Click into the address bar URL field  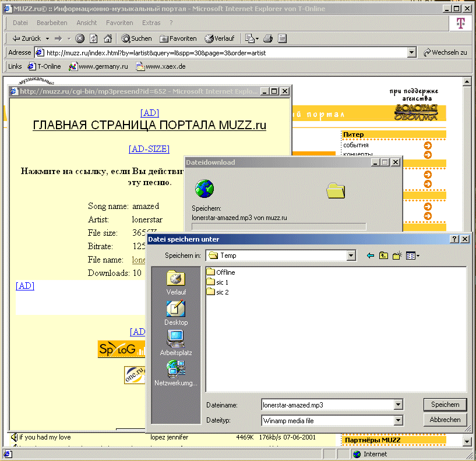pyautogui.click(x=225, y=53)
